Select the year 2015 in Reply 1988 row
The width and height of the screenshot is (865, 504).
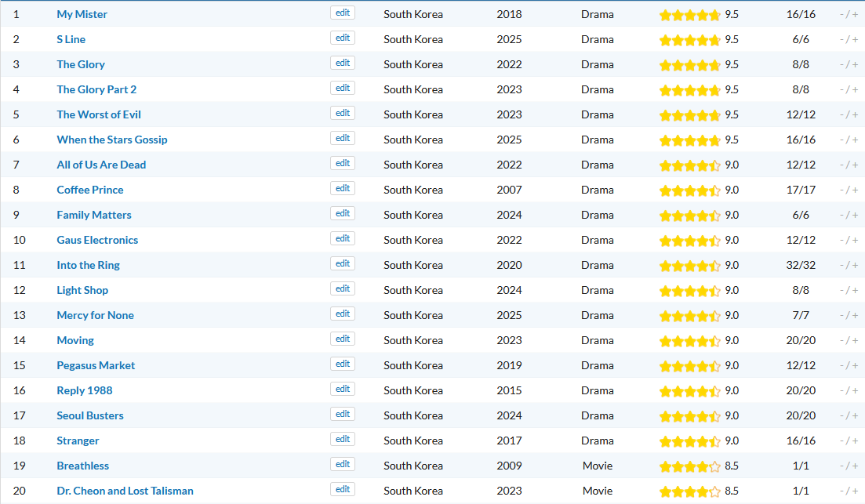(x=509, y=390)
